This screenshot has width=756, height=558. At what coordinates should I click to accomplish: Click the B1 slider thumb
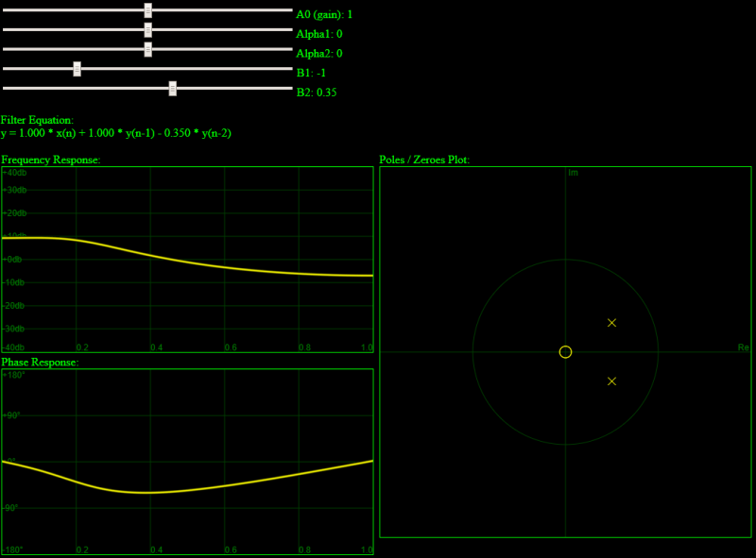coord(77,69)
